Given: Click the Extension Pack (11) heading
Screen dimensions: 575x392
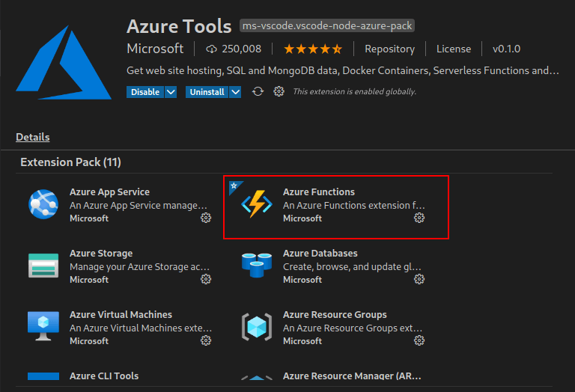Looking at the screenshot, I should [71, 162].
